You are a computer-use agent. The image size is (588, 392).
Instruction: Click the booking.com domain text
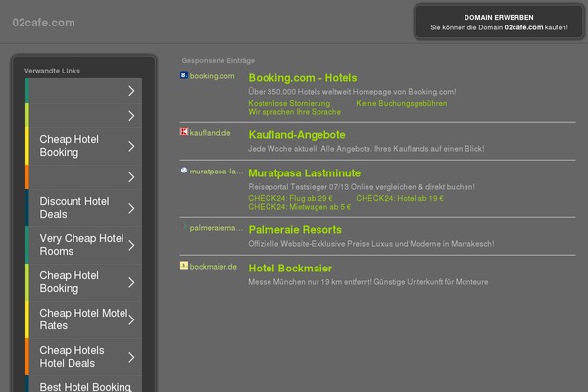(x=212, y=76)
